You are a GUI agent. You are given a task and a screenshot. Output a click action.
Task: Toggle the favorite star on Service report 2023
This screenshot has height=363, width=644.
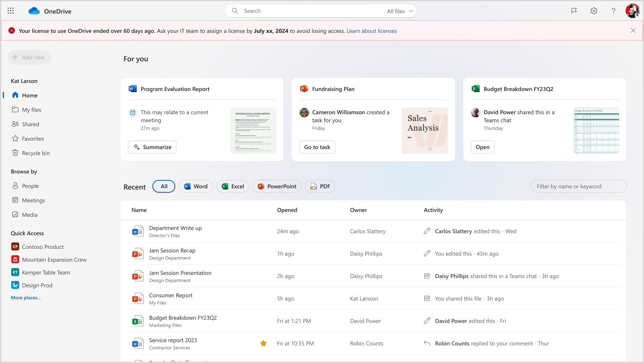click(x=263, y=343)
